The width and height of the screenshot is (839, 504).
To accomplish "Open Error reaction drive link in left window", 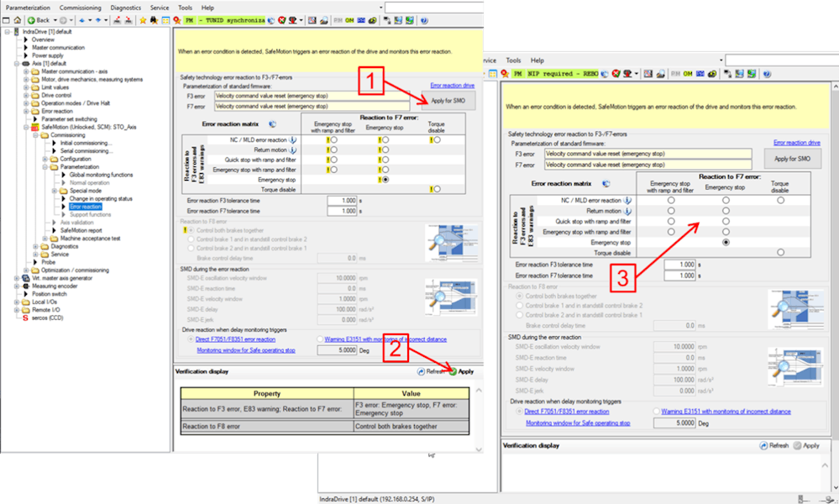I will click(452, 85).
